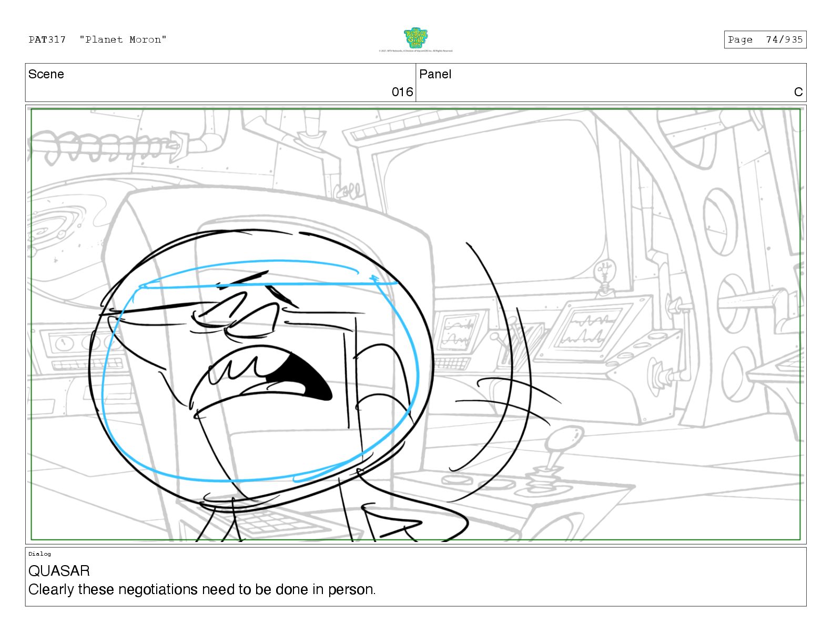The image size is (832, 644).
Task: Click the 'Dialog' label
Action: [x=39, y=554]
